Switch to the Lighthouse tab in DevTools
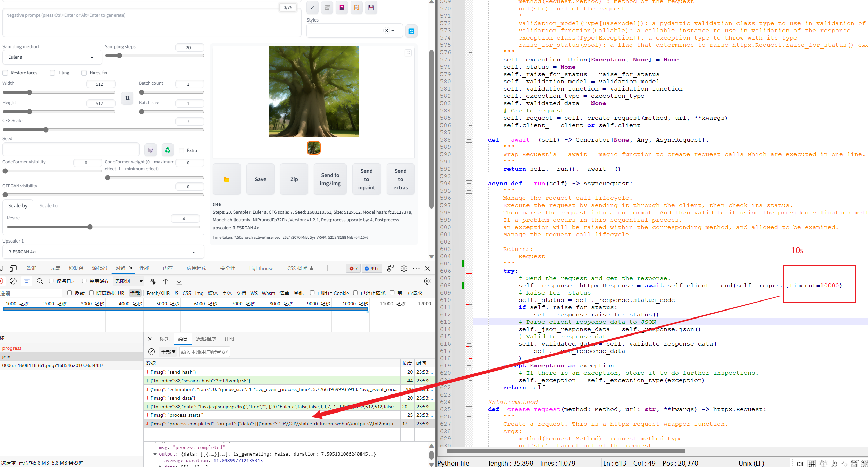Screen dimensions: 868x467 click(x=261, y=268)
